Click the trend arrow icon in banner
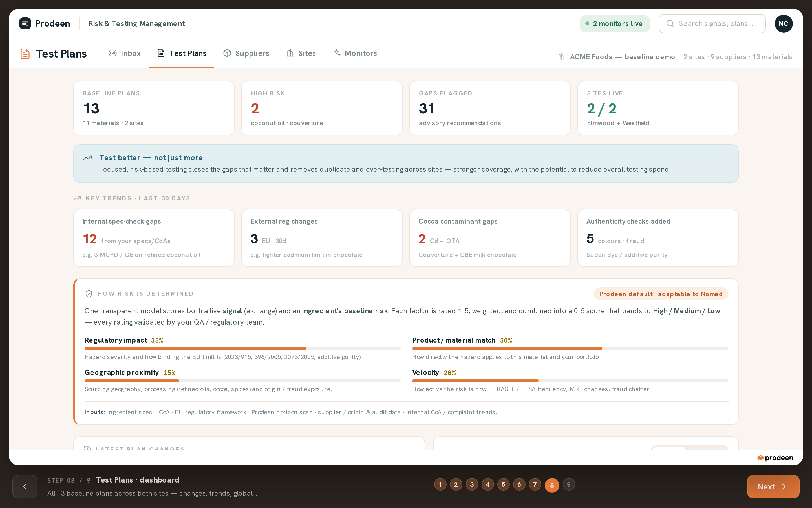812x508 pixels. 88,158
